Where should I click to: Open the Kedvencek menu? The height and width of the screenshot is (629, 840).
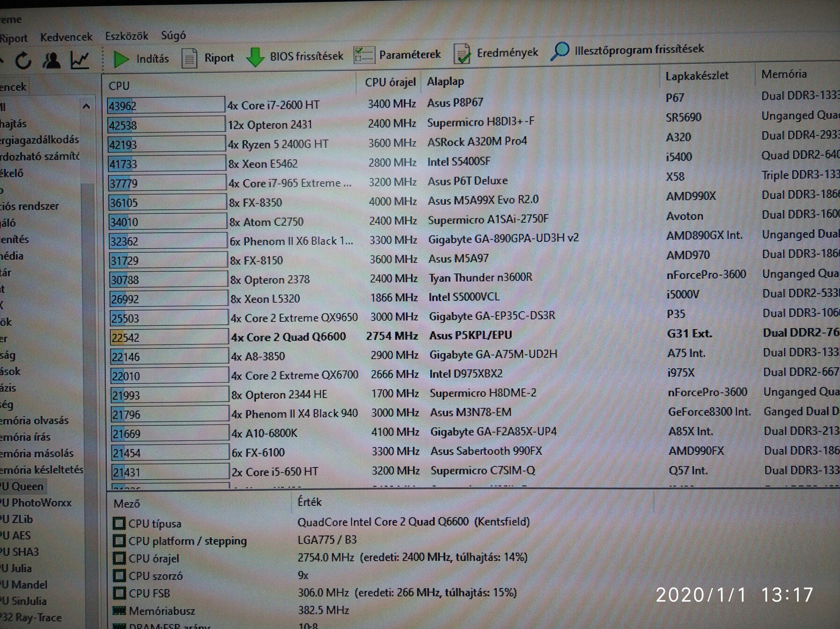66,37
